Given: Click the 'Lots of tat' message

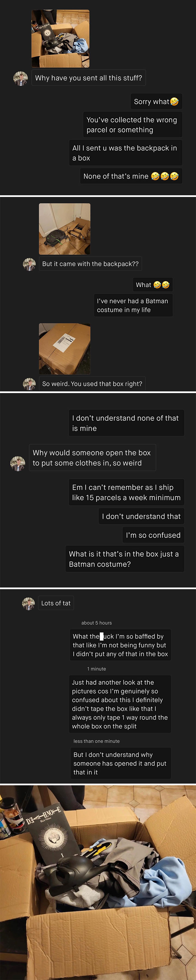Looking at the screenshot, I should 56,603.
